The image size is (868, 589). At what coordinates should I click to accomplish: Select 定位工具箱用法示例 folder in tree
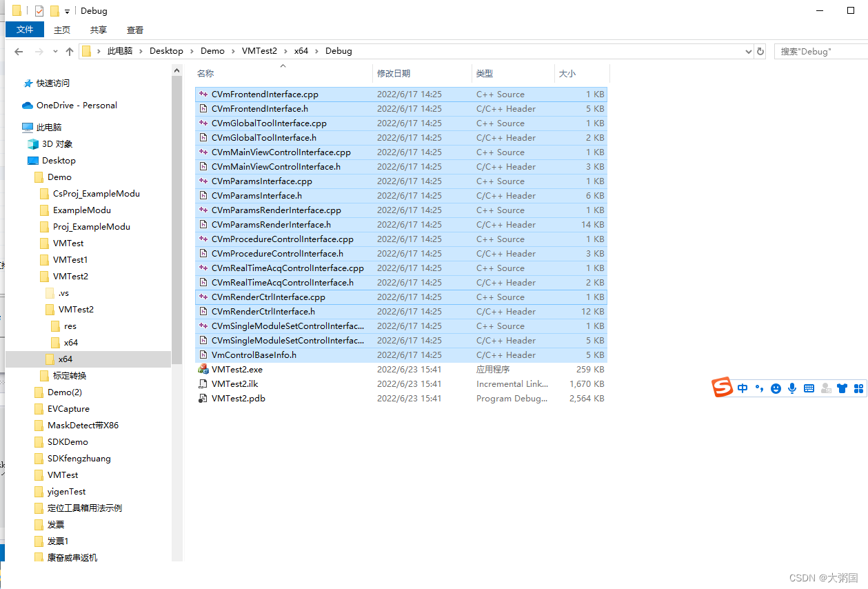click(85, 508)
